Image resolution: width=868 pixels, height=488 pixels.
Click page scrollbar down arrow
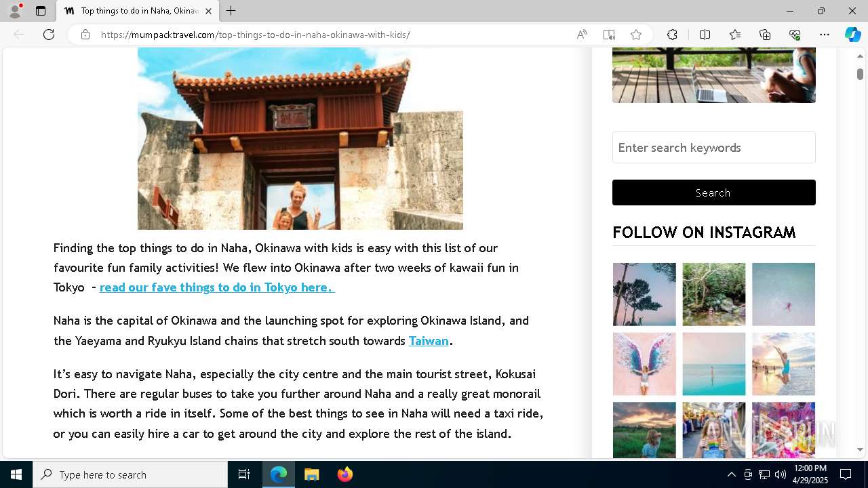pyautogui.click(x=860, y=449)
